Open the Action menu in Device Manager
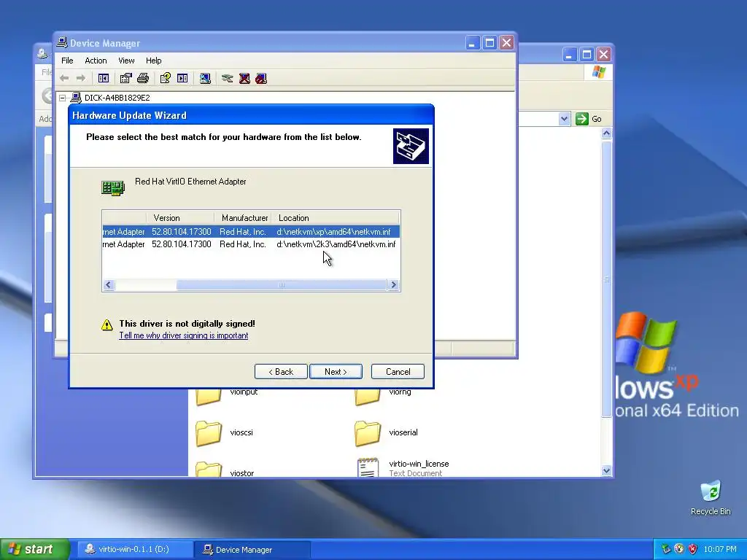 (x=96, y=61)
